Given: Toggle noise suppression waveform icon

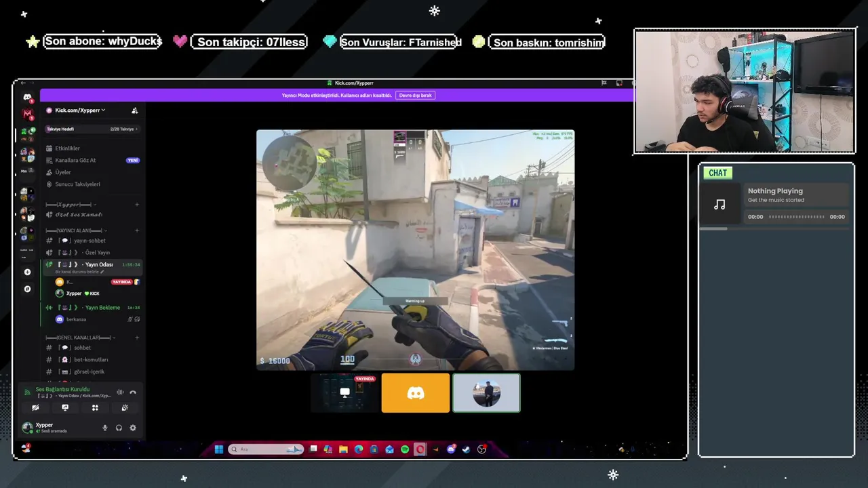Looking at the screenshot, I should (x=120, y=392).
